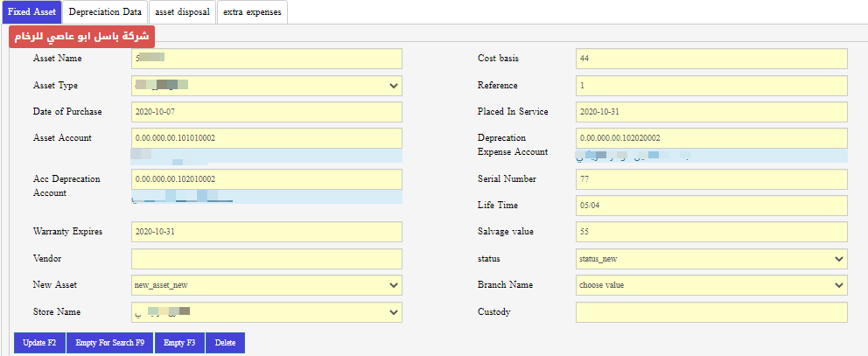Select the Date of Purchase field
868x356 pixels.
(267, 112)
